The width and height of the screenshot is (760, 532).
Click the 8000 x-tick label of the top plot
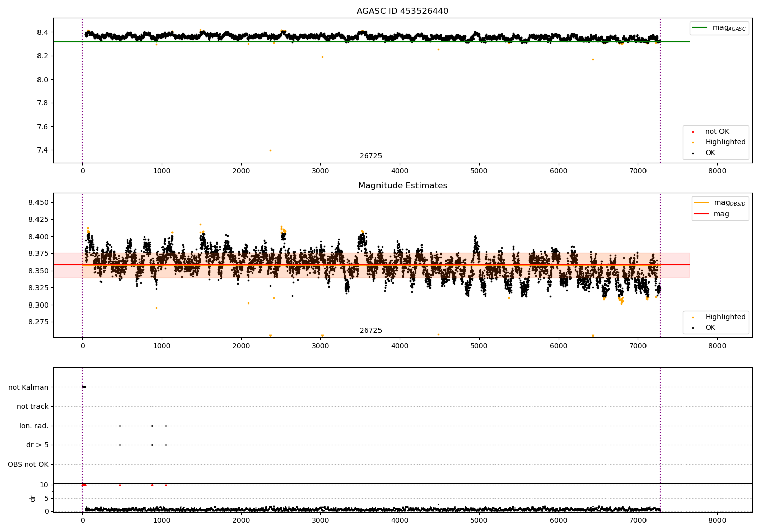(x=717, y=171)
